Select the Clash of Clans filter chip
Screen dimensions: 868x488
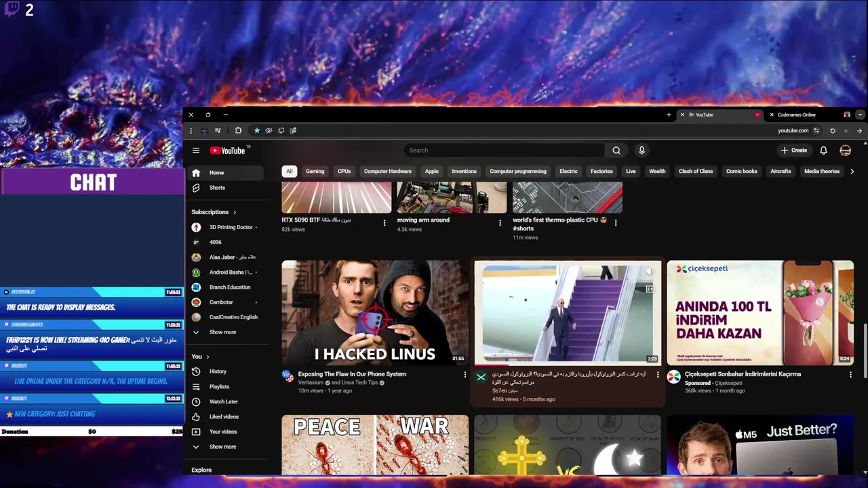coord(696,171)
